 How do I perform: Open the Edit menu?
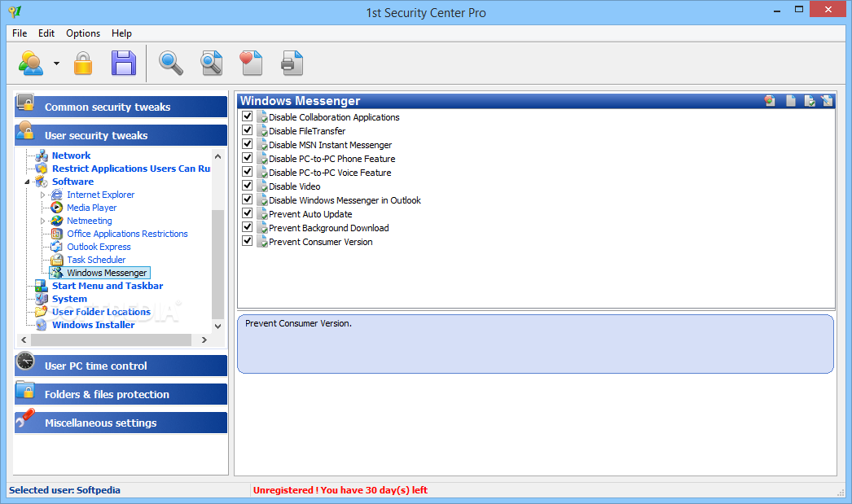[46, 33]
